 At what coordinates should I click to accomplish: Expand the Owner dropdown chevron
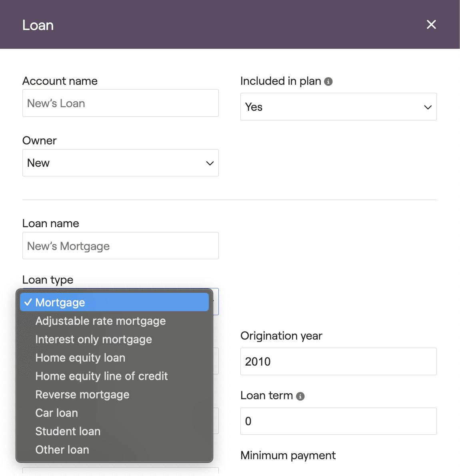click(x=210, y=163)
